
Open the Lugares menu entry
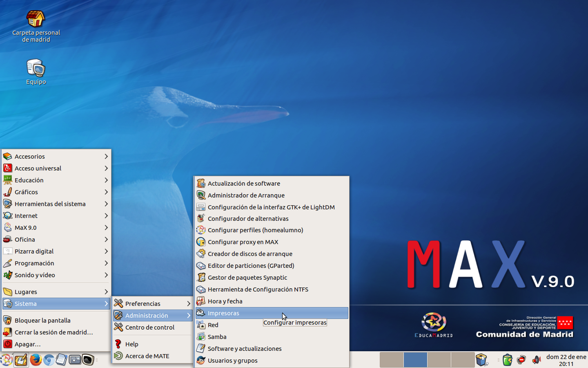pos(56,292)
